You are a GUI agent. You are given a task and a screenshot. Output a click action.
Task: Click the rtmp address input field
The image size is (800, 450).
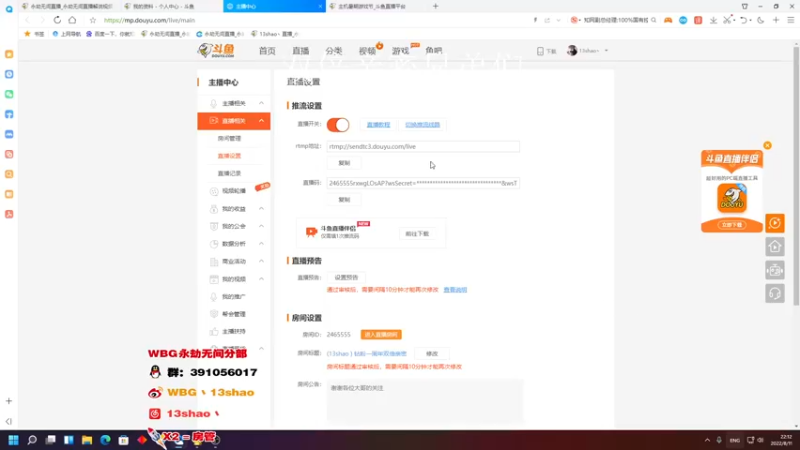tap(423, 146)
